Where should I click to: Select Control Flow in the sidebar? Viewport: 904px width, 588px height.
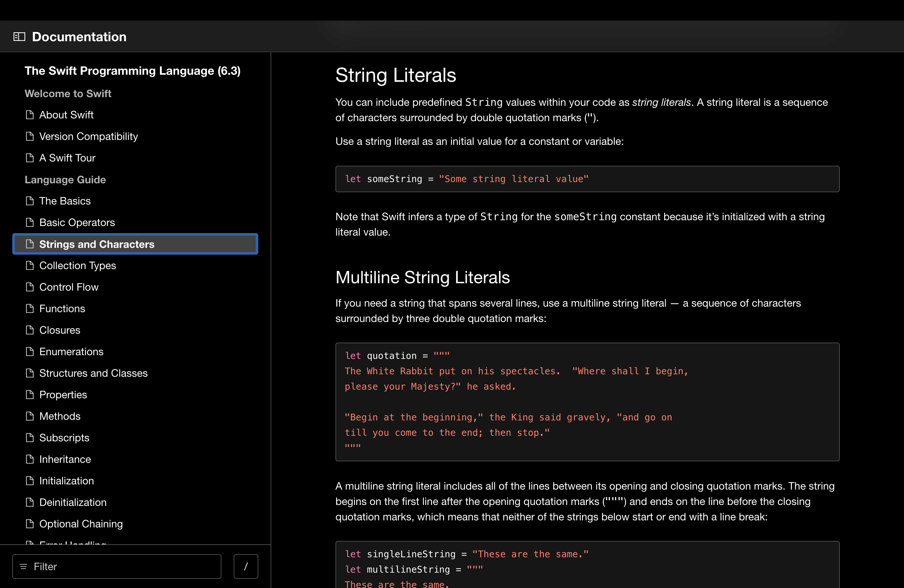pyautogui.click(x=69, y=287)
